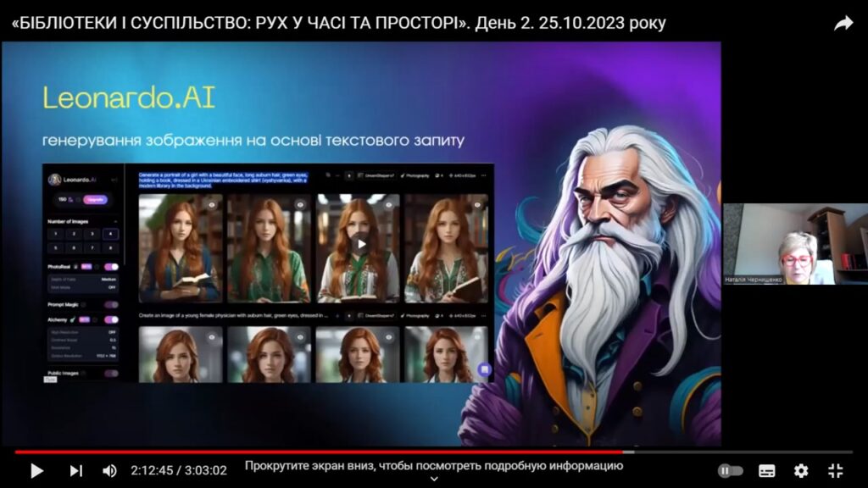The height and width of the screenshot is (488, 868).
Task: Click the eye icon on fourth library portrait
Action: [x=478, y=205]
